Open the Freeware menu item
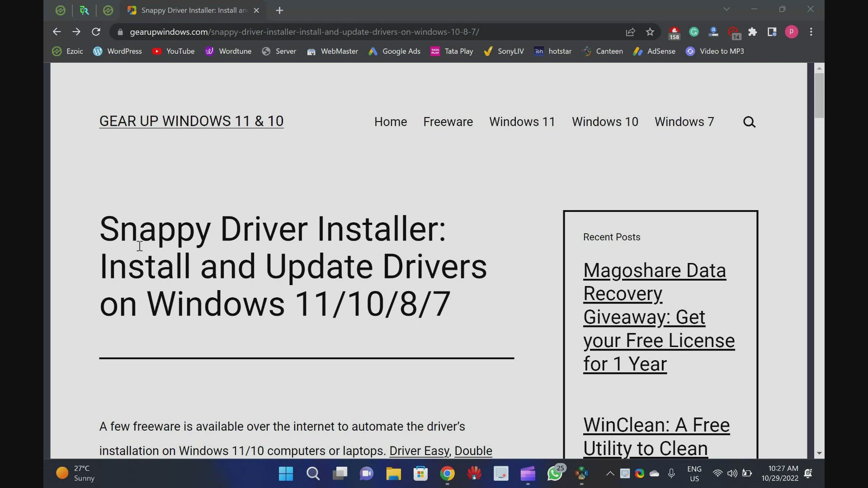 click(448, 122)
